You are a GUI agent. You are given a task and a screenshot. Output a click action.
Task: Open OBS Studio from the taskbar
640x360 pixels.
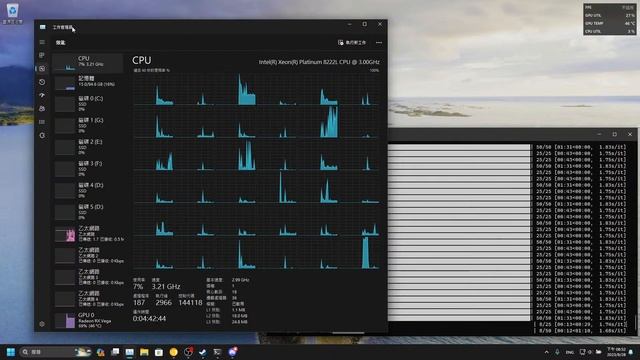188,352
